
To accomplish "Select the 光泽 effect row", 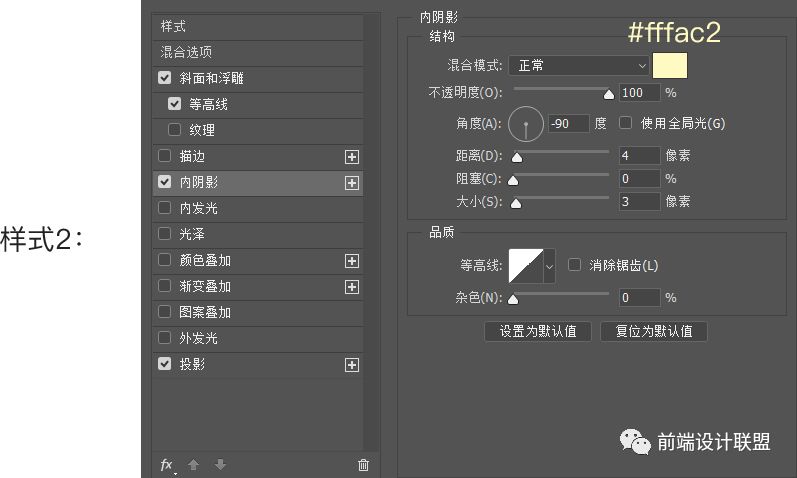I will click(x=258, y=234).
